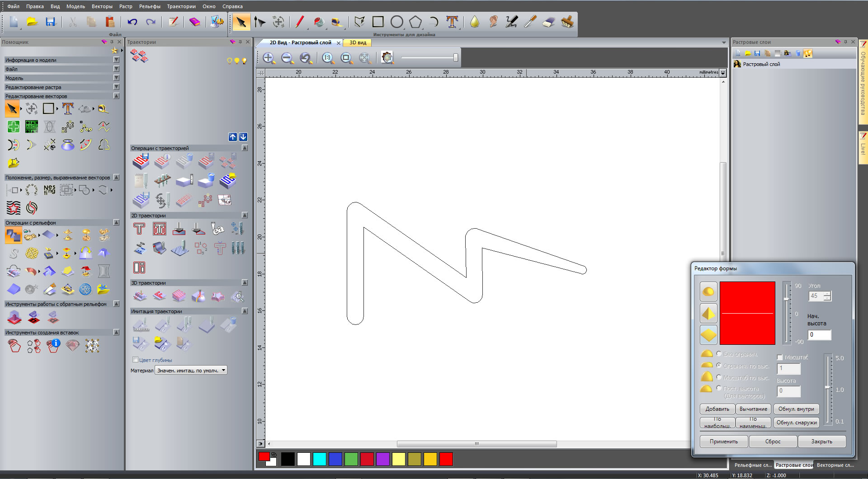The width and height of the screenshot is (868, 479).
Task: Click the star icon in the Assistant panel
Action: (114, 51)
